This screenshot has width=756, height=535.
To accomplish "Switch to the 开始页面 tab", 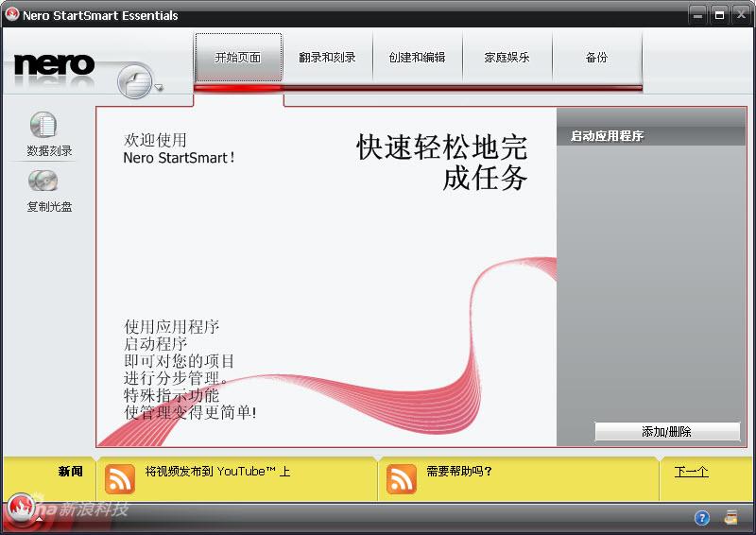I will click(238, 58).
